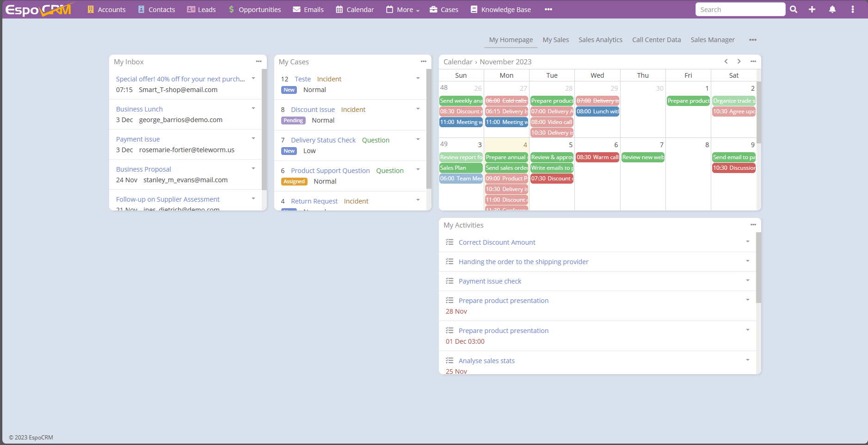This screenshot has width=868, height=445.
Task: Expand the More navigation dropdown
Action: pyautogui.click(x=403, y=10)
